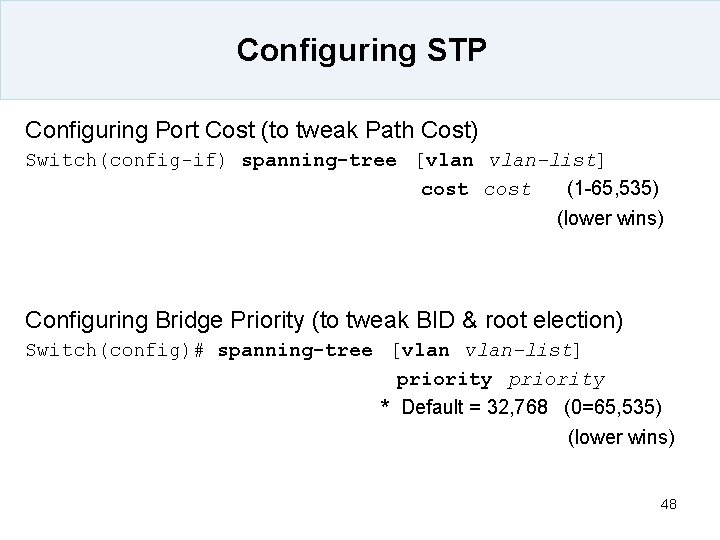Click the (1-65,535) cost range text
720x540 pixels.
tap(613, 188)
